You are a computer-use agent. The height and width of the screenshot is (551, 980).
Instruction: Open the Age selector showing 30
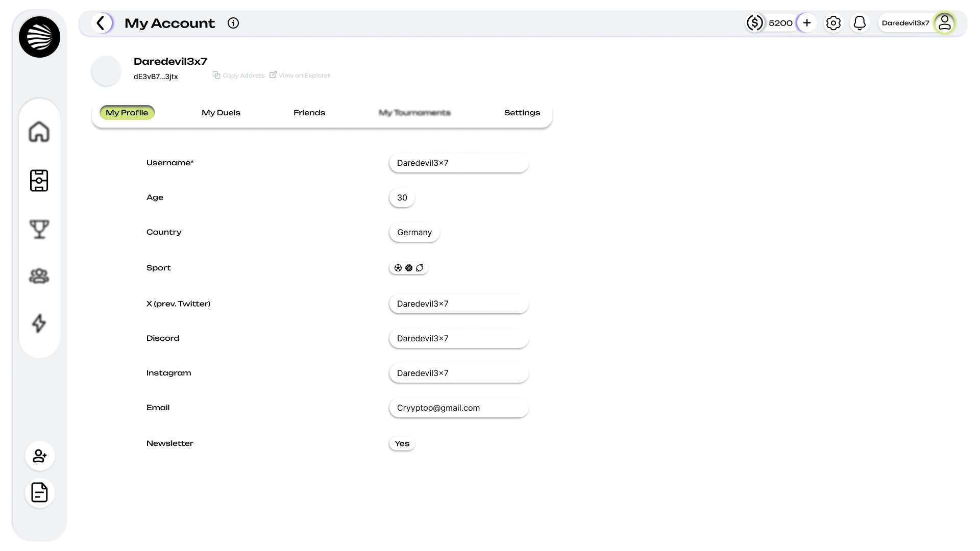402,198
